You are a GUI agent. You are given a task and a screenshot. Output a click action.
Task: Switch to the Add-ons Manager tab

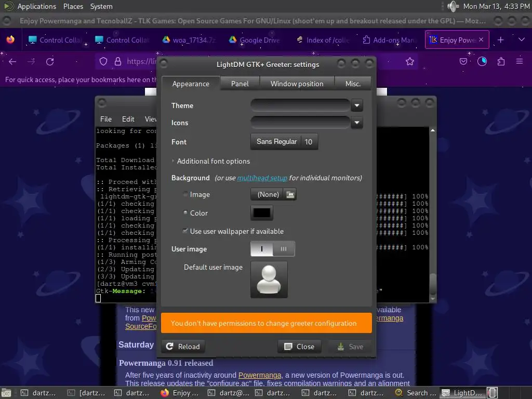[x=390, y=40]
